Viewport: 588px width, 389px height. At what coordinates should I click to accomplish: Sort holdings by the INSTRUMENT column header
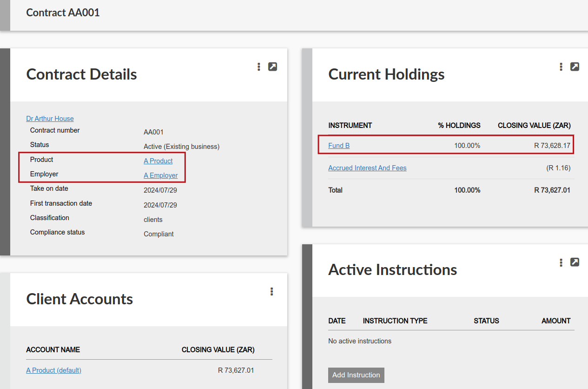coord(350,126)
